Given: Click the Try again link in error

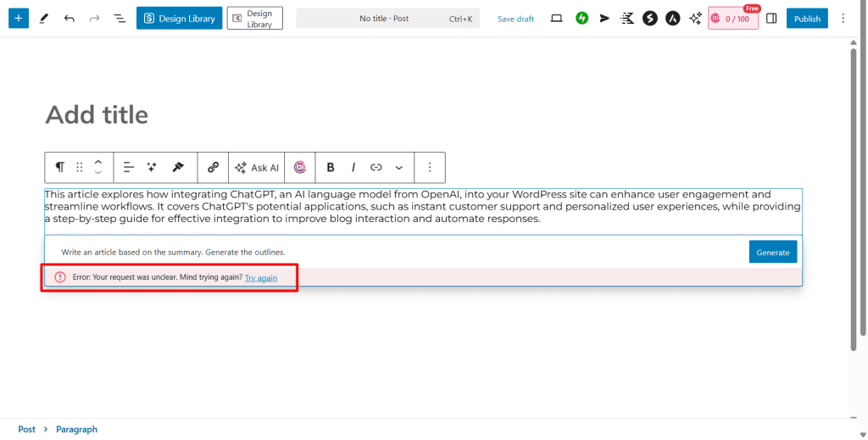Looking at the screenshot, I should 260,277.
